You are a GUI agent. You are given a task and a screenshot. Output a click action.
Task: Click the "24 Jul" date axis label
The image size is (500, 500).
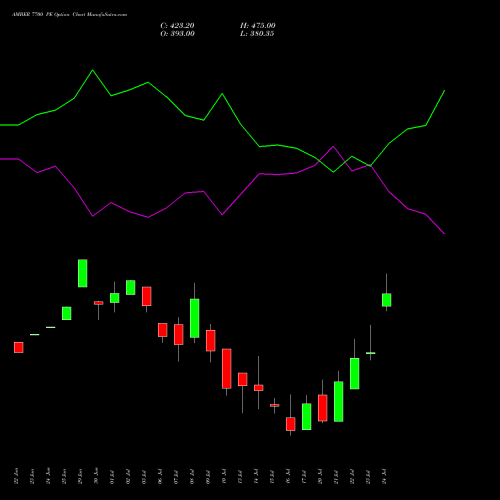(385, 477)
